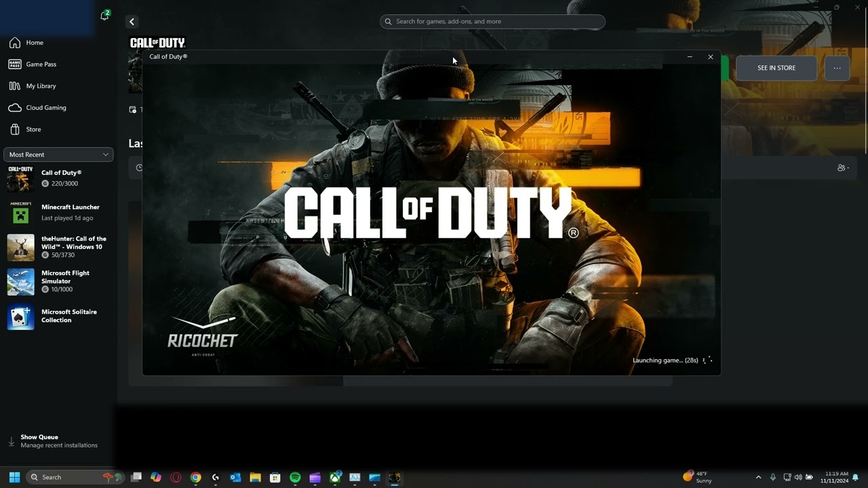The image size is (868, 488).
Task: Select Call of Duty in recent list
Action: [x=58, y=178]
